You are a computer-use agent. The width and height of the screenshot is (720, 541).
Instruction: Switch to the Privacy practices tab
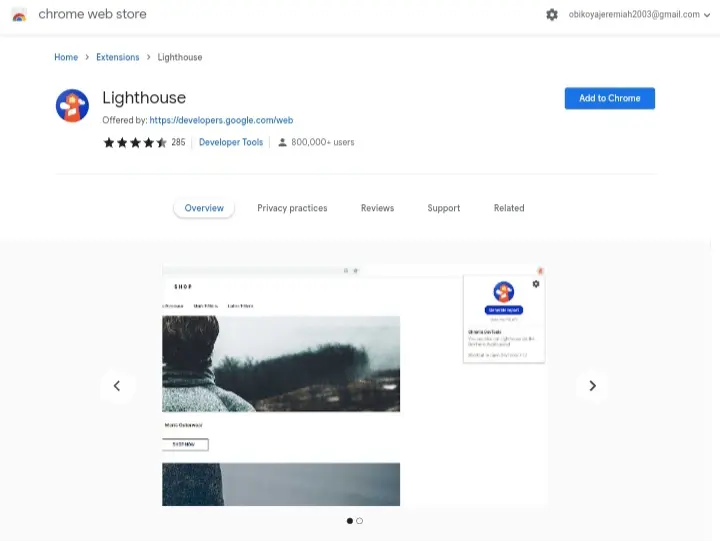click(x=292, y=208)
